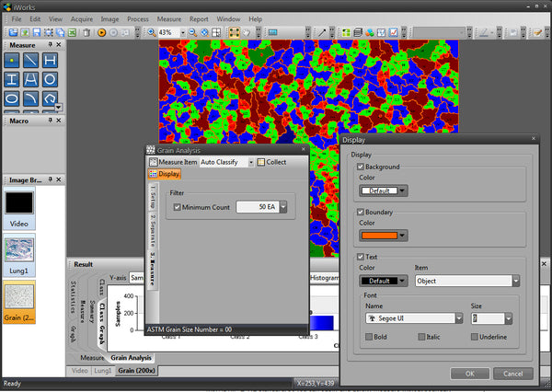Expand more tools arrow in Measure panel
552x392 pixels.
pyautogui.click(x=59, y=107)
